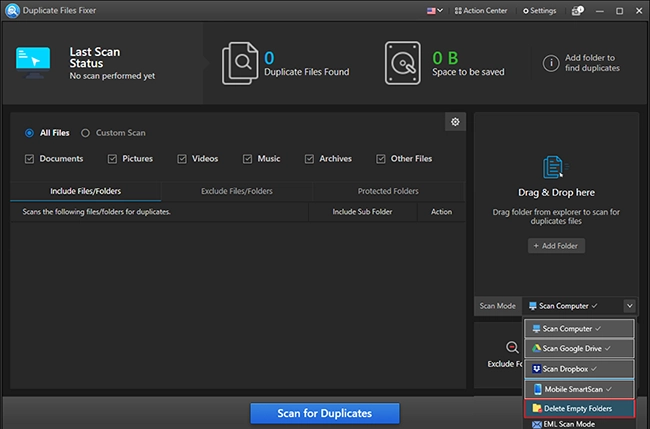This screenshot has height=429, width=650.
Task: Toggle the Videos checkbox
Action: pyautogui.click(x=182, y=159)
